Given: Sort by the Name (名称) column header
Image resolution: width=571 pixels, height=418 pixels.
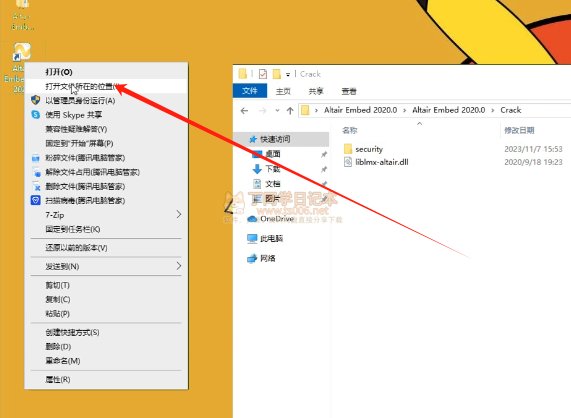Looking at the screenshot, I should (x=350, y=130).
